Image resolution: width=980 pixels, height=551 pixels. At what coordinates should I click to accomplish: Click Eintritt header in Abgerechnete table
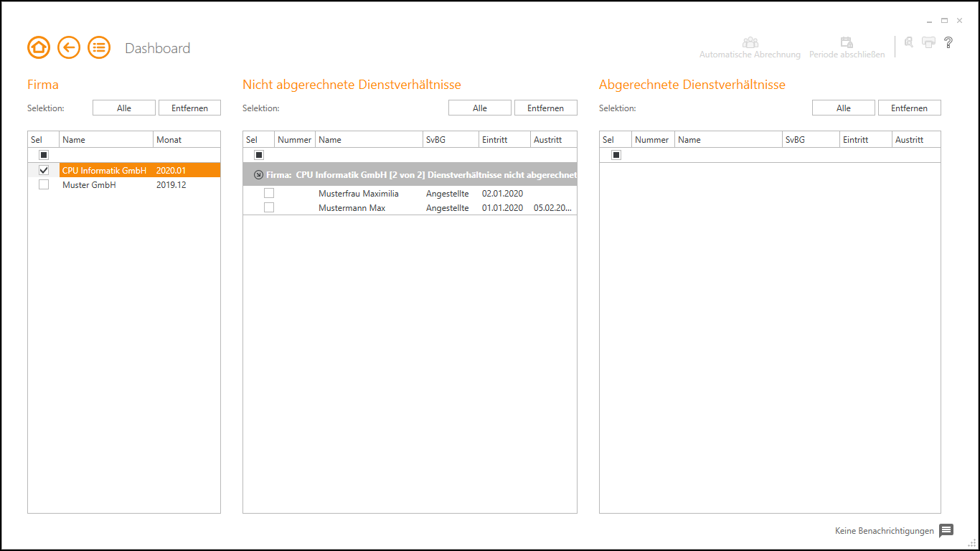[x=866, y=139]
